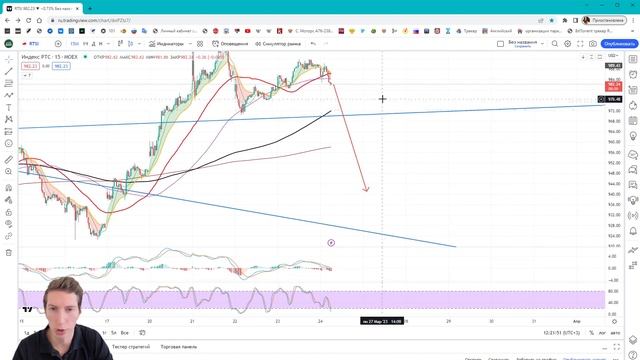Hide all drawings with eye icon

coord(9,224)
